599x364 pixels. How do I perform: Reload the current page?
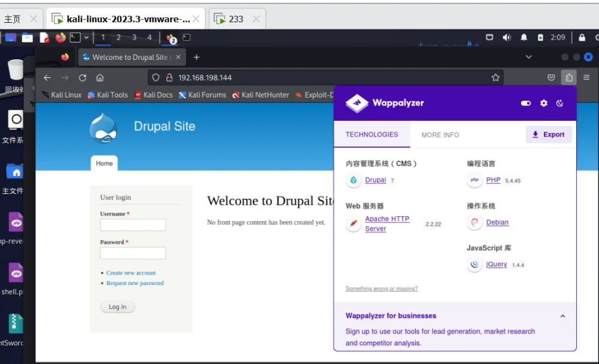click(x=83, y=78)
